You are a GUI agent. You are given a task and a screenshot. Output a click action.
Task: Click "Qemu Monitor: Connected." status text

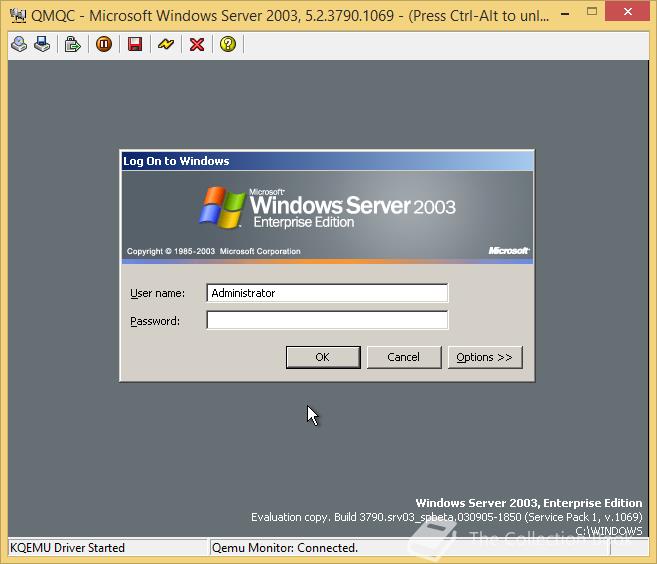(x=285, y=548)
